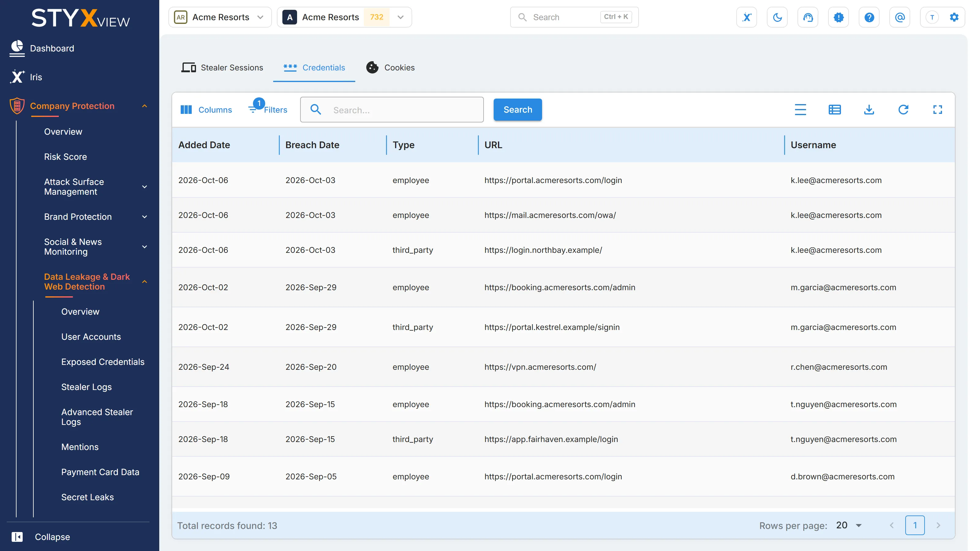Focus the table Search... input field
The width and height of the screenshot is (980, 551).
[x=392, y=110]
